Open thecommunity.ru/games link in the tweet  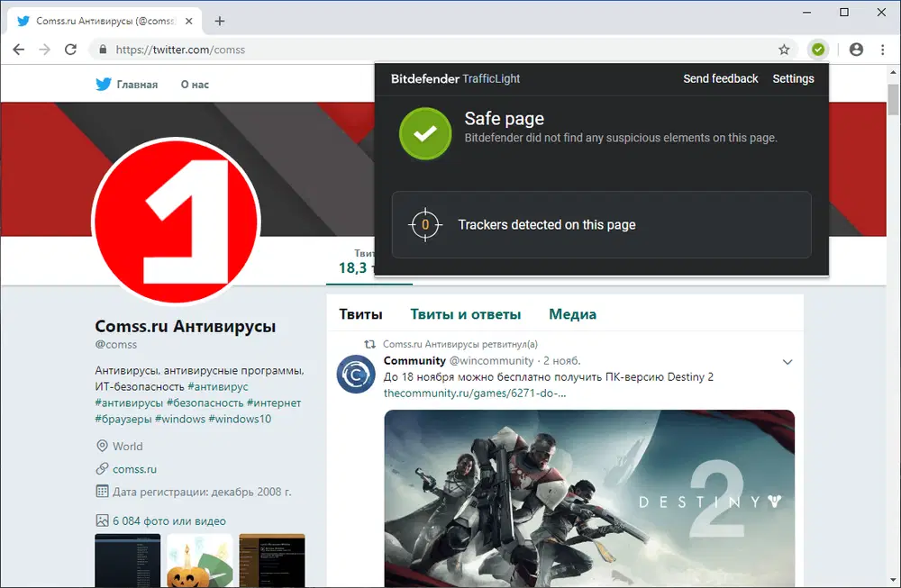[x=475, y=394]
